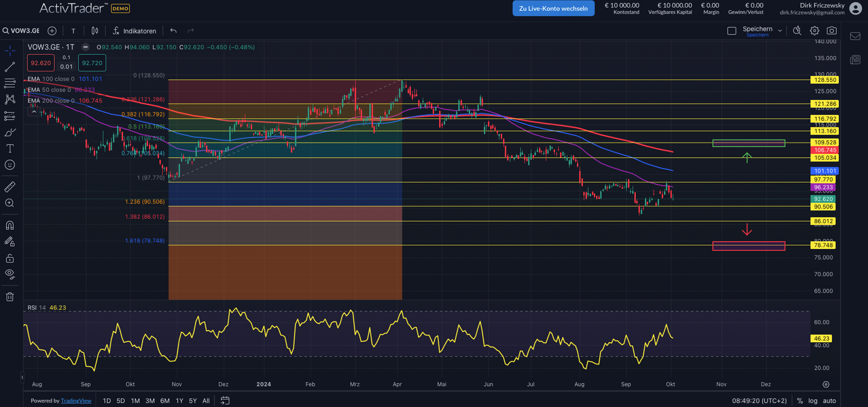Select the 3M time range
This screenshot has height=407, width=868.
150,401
